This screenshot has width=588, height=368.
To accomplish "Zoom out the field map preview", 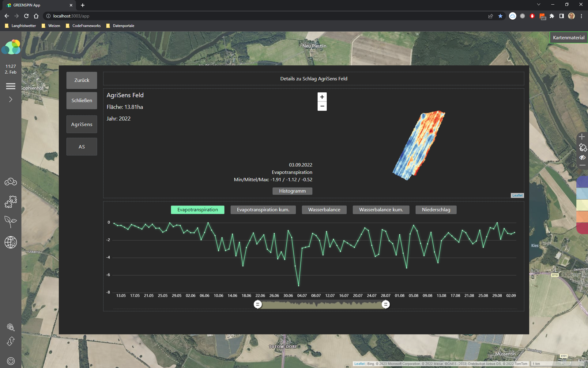I will (x=322, y=106).
